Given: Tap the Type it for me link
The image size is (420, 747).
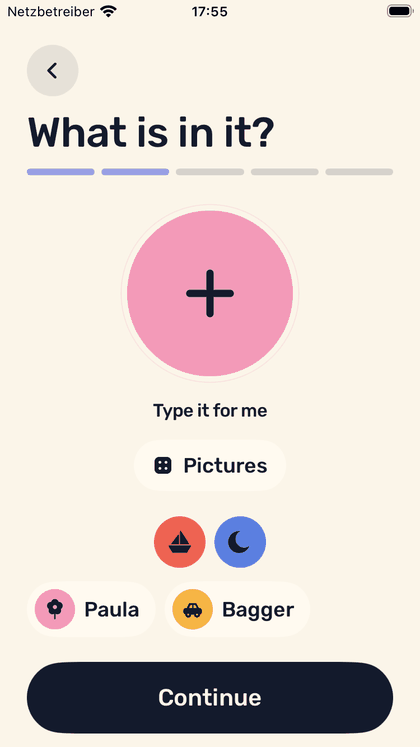Looking at the screenshot, I should [x=210, y=411].
